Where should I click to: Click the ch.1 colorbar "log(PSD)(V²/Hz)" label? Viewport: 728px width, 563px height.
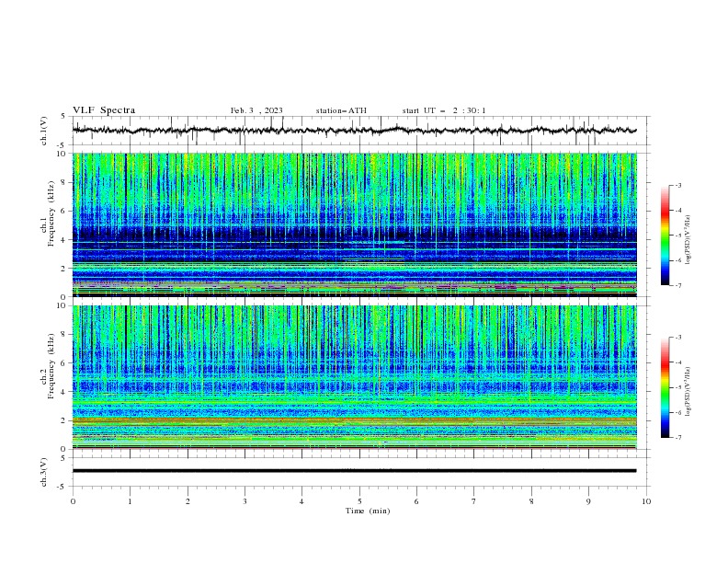688,240
